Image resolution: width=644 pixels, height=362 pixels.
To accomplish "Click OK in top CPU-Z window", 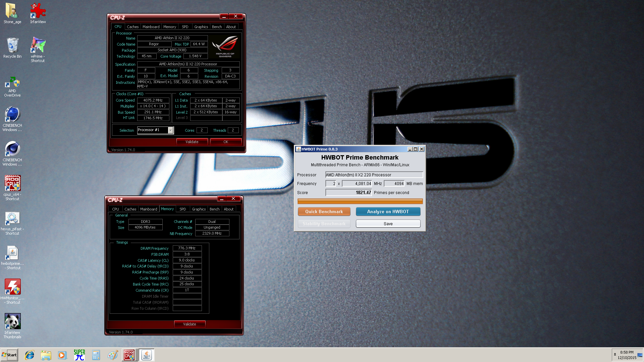I will [x=226, y=142].
